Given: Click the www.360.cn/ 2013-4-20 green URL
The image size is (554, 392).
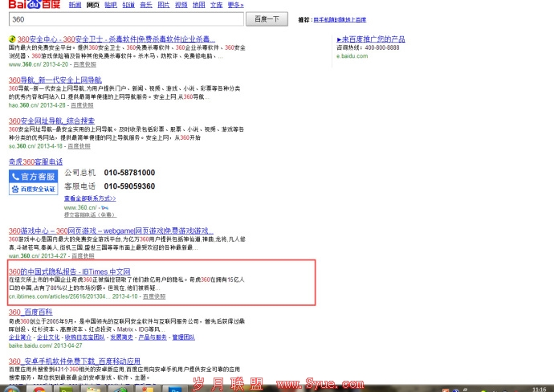Looking at the screenshot, I should click(39, 64).
